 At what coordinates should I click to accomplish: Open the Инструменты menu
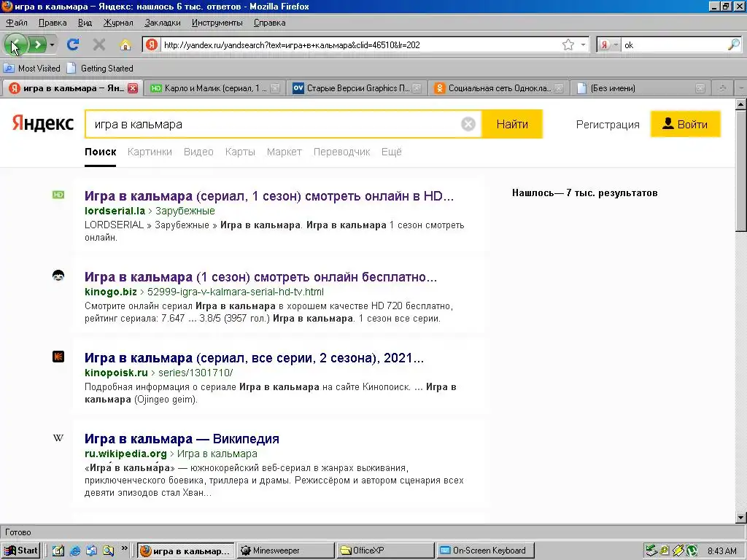pyautogui.click(x=217, y=23)
